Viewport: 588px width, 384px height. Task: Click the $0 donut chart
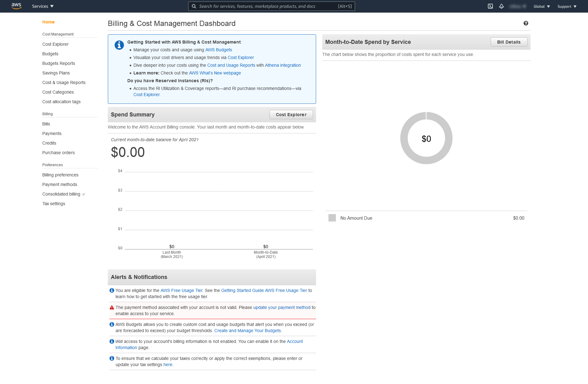coord(426,138)
